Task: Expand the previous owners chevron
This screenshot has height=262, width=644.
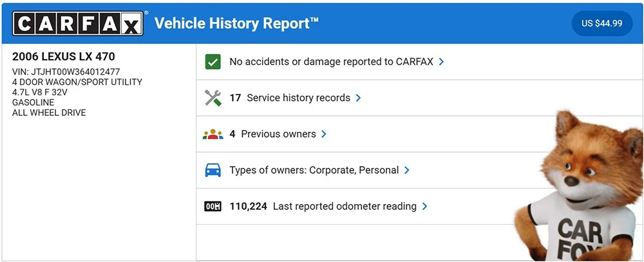Action: tap(324, 134)
